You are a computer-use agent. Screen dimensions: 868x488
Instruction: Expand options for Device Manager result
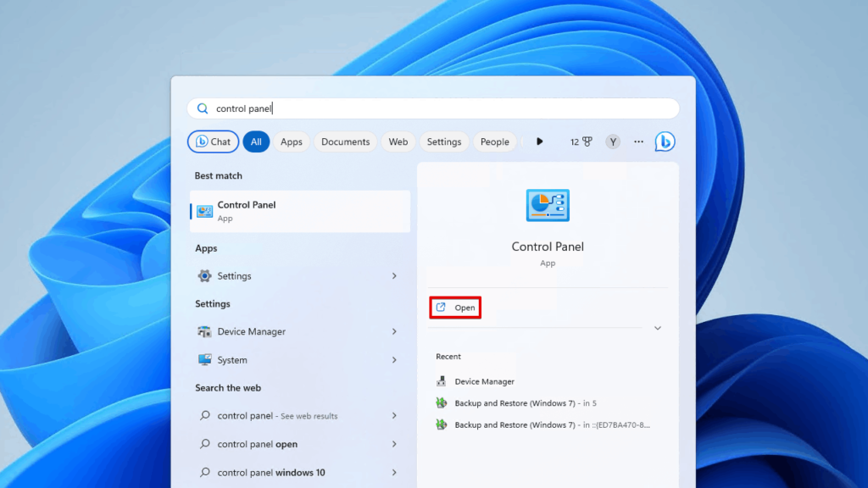395,331
